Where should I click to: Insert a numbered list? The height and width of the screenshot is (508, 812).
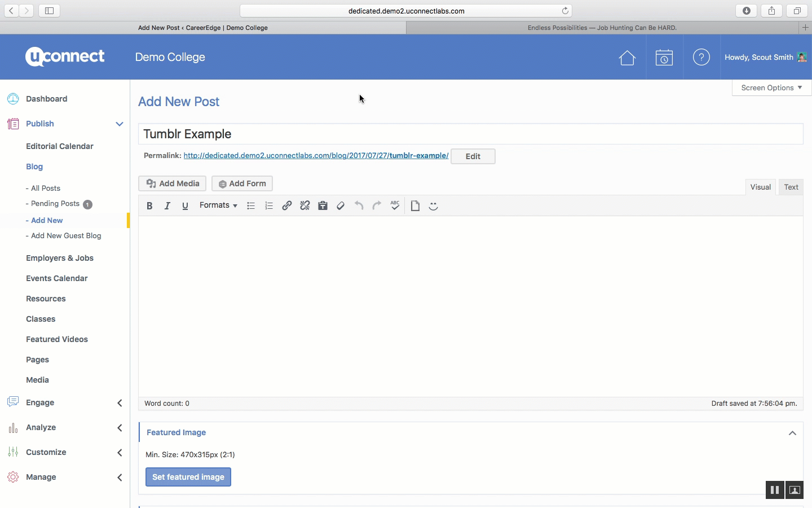click(x=269, y=206)
